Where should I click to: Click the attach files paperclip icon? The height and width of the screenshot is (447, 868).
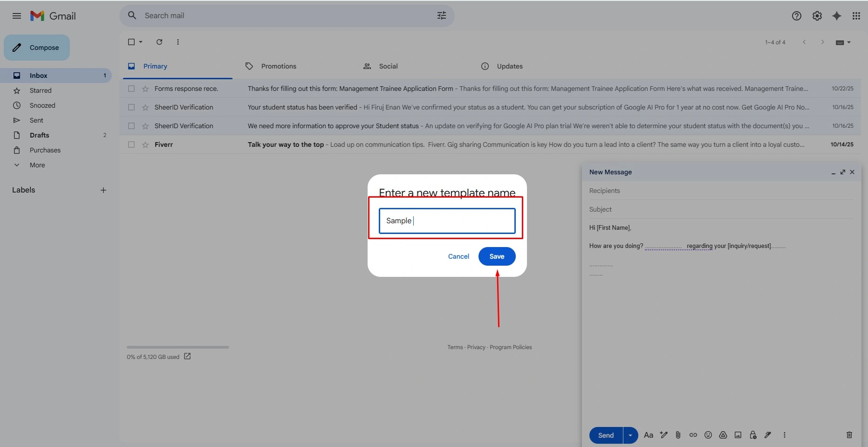tap(678, 435)
